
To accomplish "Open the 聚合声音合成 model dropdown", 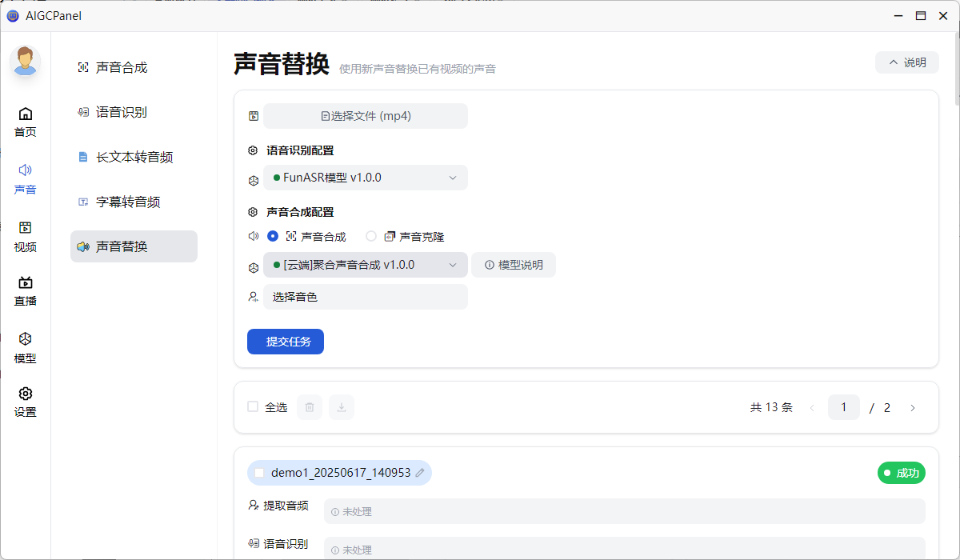I will (x=366, y=265).
